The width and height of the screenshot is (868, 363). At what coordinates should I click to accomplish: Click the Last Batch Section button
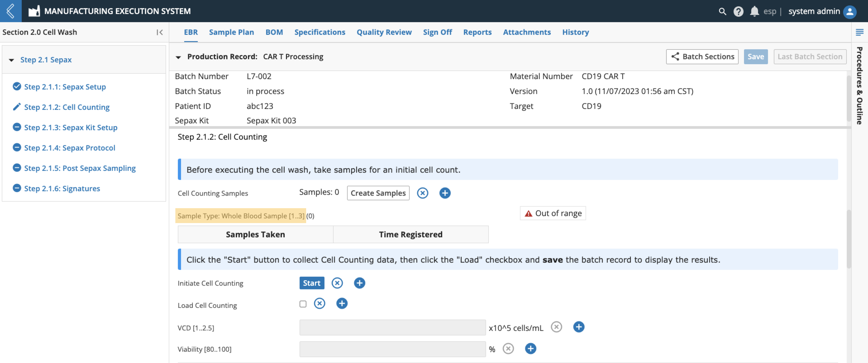810,57
